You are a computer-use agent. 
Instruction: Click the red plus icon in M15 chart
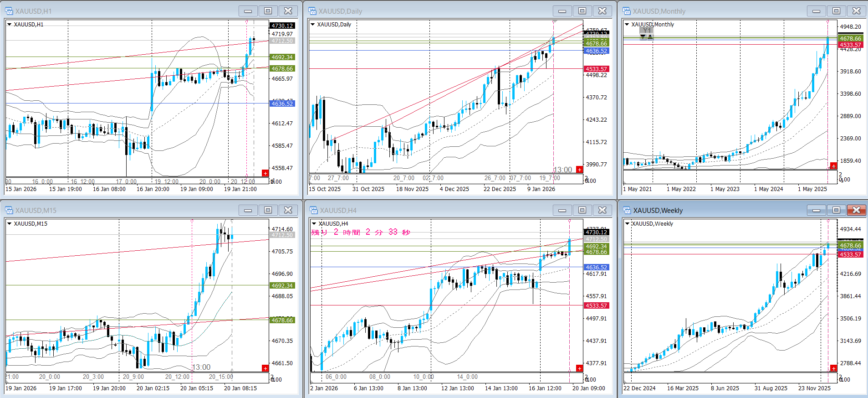point(265,368)
